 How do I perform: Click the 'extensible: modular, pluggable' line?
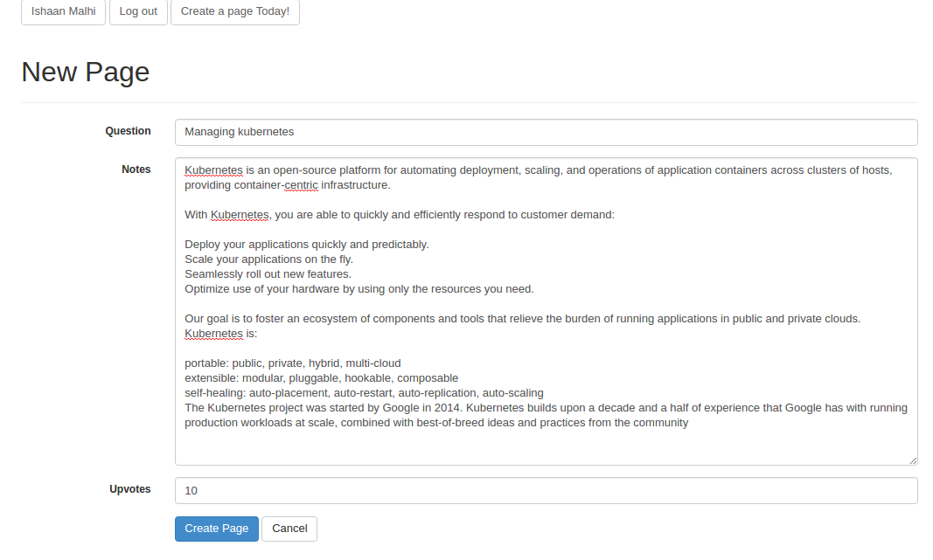pos(321,378)
